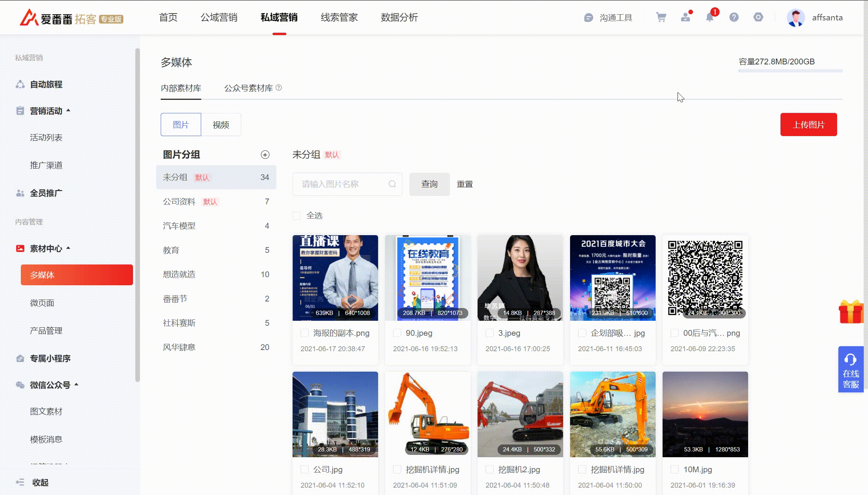The width and height of the screenshot is (868, 495).
Task: Select checkbox for 企划部吸… jpg
Action: (582, 333)
